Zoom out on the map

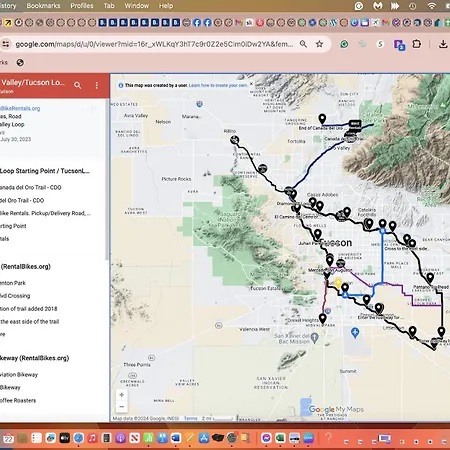click(x=122, y=407)
